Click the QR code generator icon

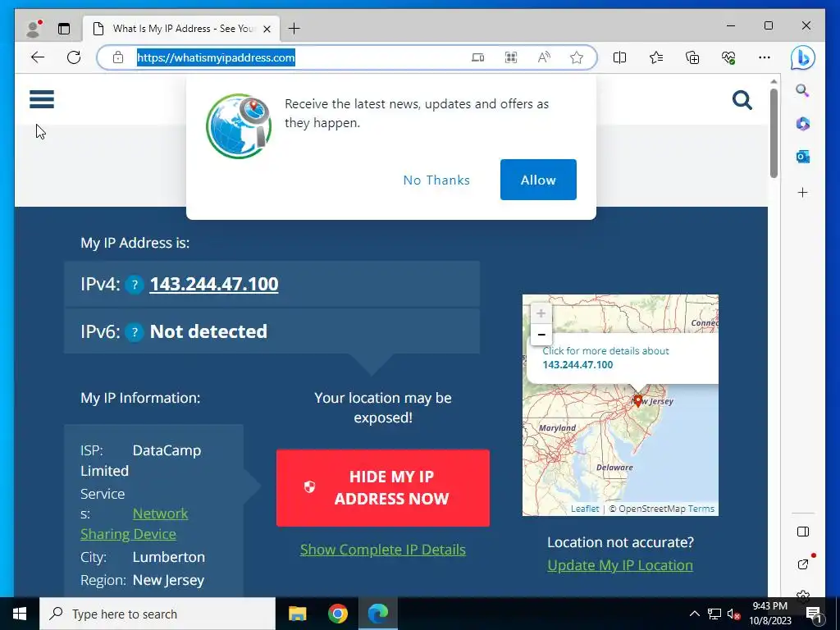click(x=511, y=57)
